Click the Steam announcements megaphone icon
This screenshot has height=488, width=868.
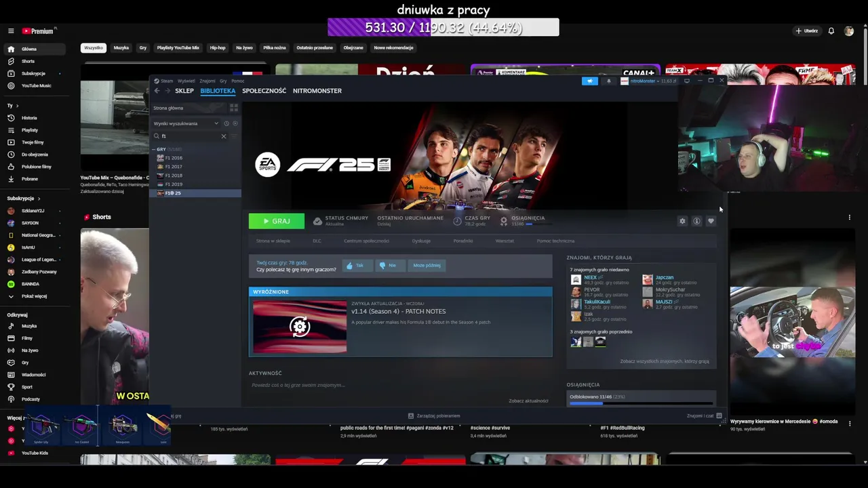[590, 81]
